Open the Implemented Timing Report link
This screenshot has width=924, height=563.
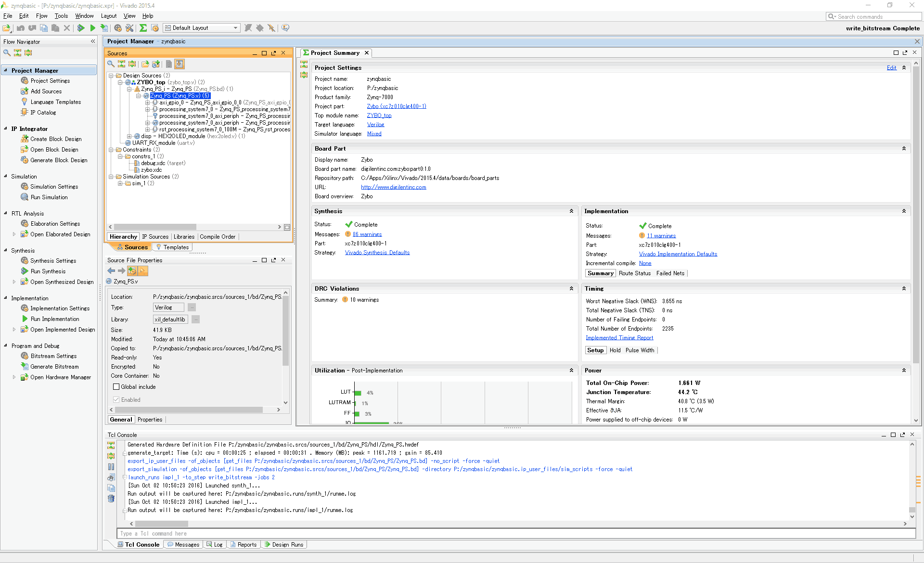click(x=619, y=338)
